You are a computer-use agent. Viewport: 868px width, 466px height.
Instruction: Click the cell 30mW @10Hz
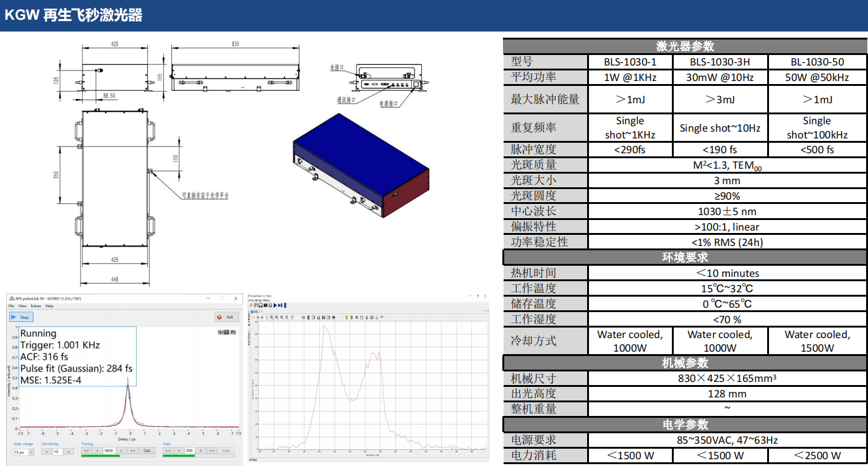click(720, 77)
